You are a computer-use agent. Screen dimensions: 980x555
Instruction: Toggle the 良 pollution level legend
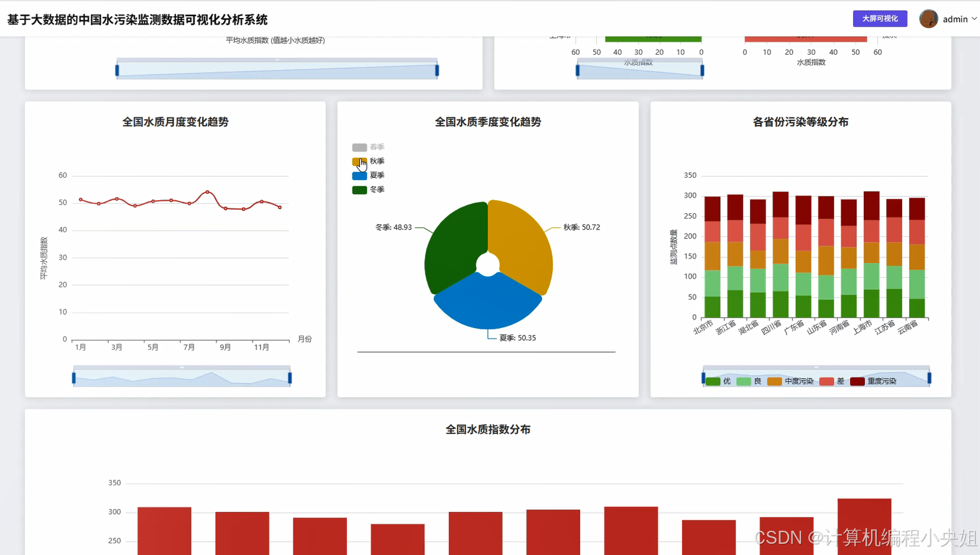(749, 381)
